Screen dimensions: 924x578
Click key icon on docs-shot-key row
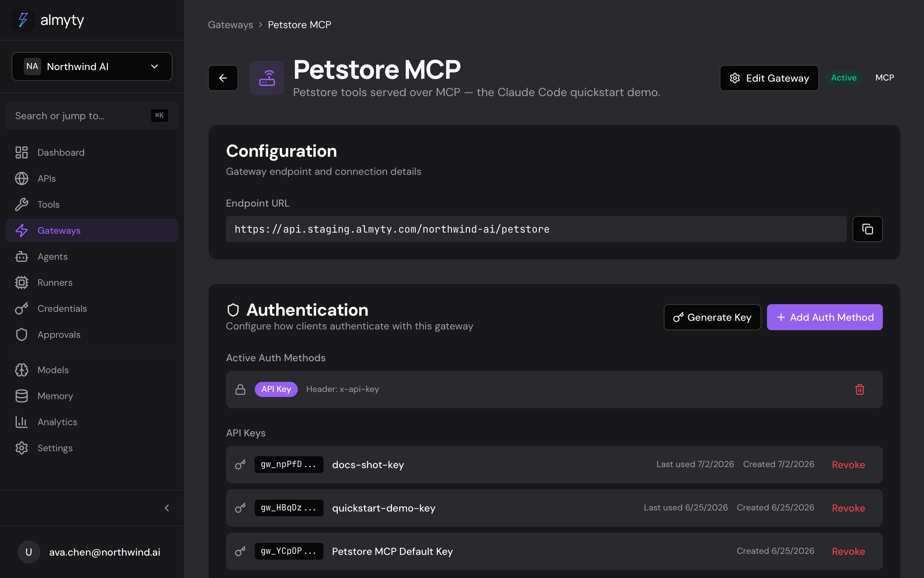pyautogui.click(x=240, y=465)
